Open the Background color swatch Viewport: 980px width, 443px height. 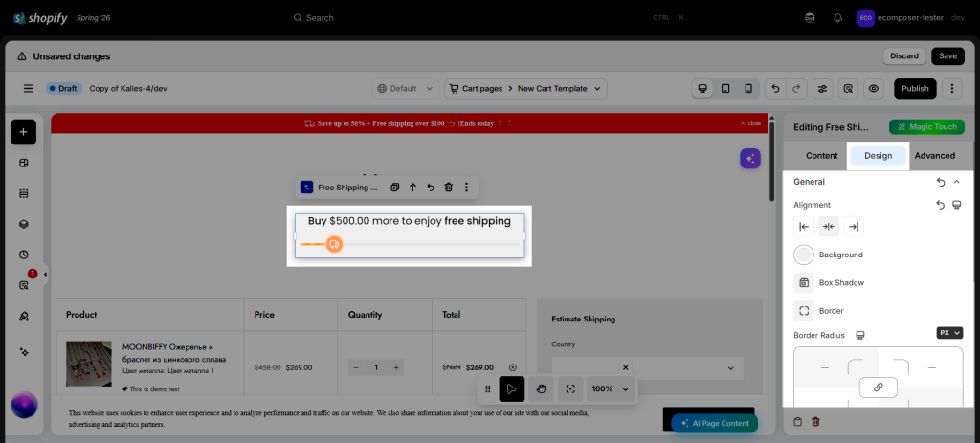(804, 255)
